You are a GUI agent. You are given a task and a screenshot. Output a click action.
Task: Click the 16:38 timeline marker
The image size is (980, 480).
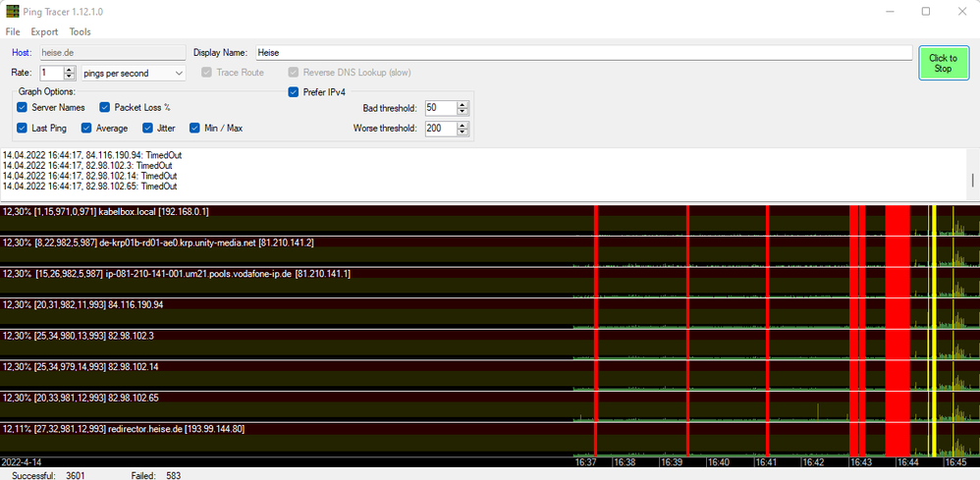[x=625, y=462]
